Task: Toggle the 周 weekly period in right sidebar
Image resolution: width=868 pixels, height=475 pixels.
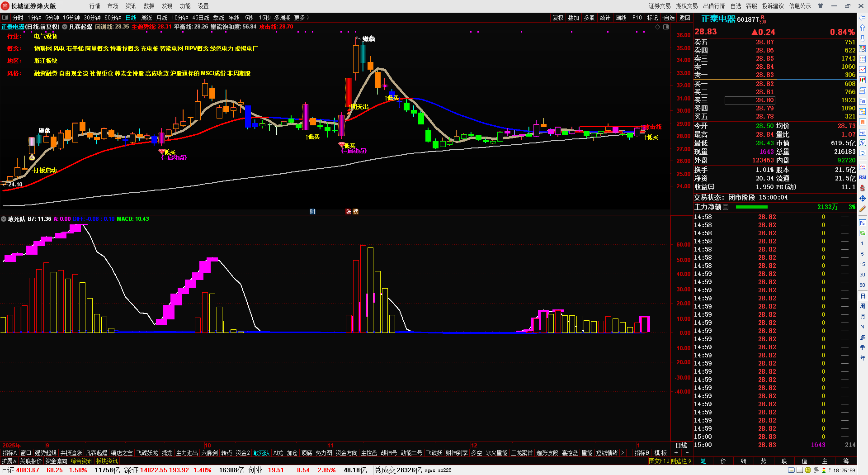Action: [862, 306]
